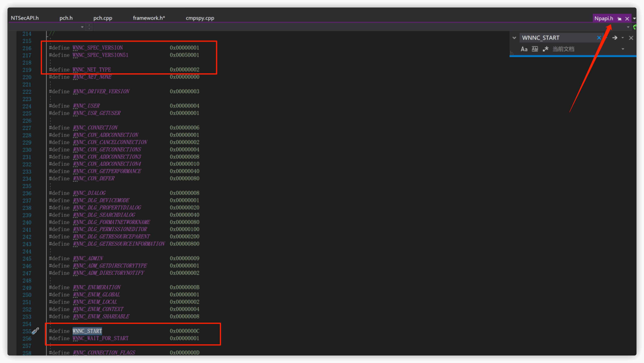Screen dimensions: 644x363
Task: Toggle match whole word option
Action: 535,49
